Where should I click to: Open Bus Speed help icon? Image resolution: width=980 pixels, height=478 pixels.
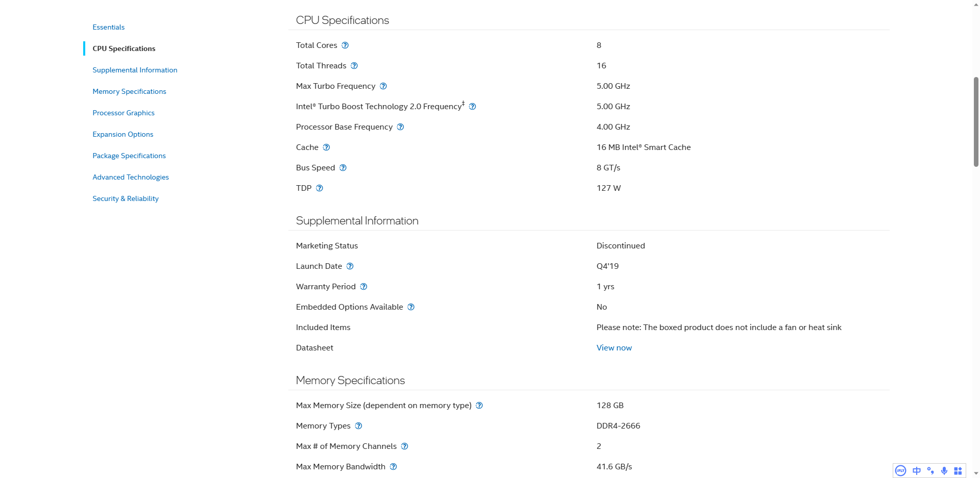click(343, 168)
